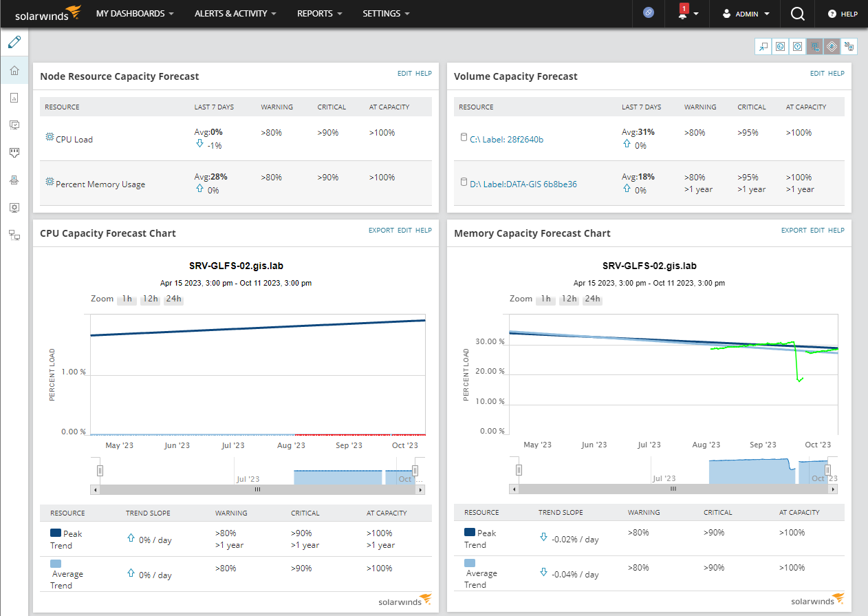Open the search magnifier in header
Viewport: 868px width, 616px height.
pyautogui.click(x=798, y=13)
